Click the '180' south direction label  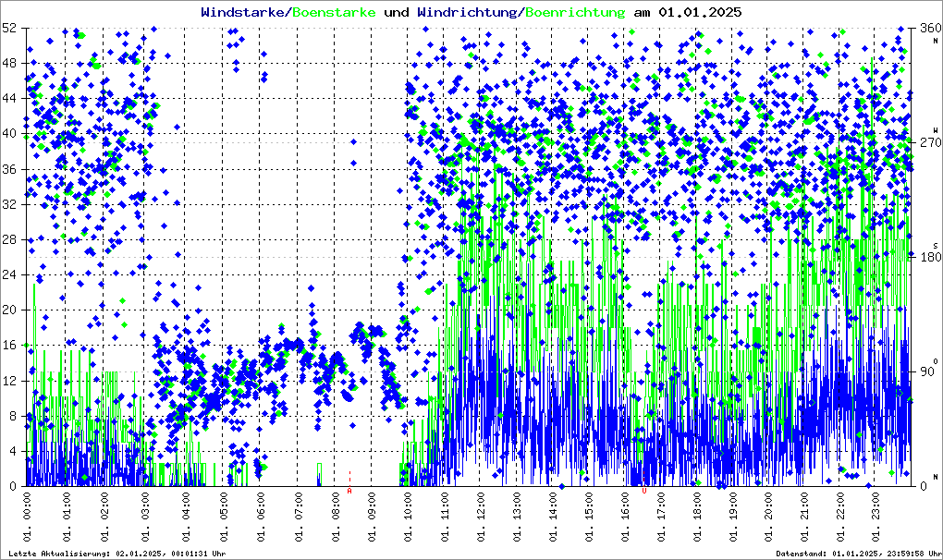(x=925, y=257)
